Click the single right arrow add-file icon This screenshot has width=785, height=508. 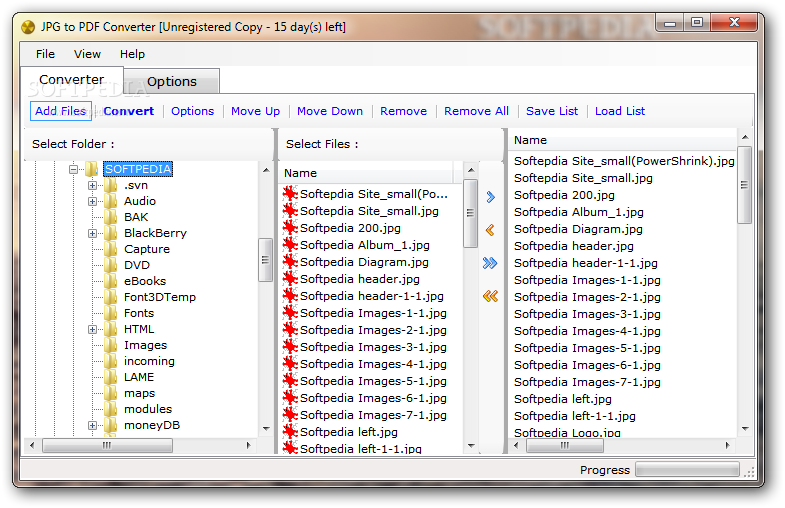pos(490,197)
